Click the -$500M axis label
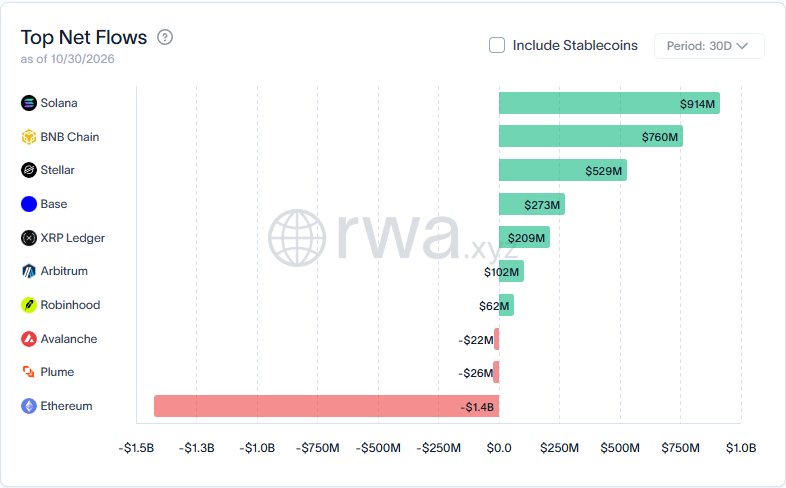Image resolution: width=786 pixels, height=488 pixels. 378,448
